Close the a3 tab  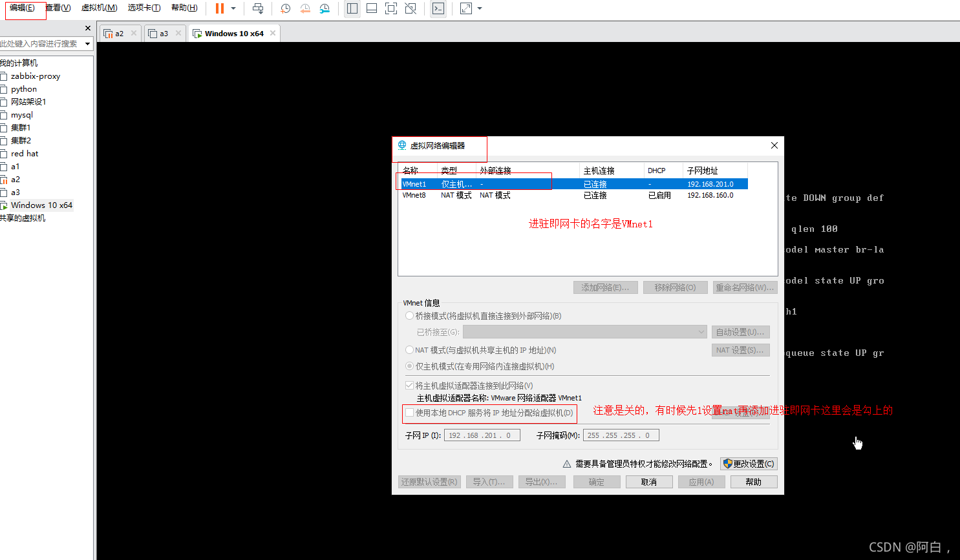(x=178, y=33)
